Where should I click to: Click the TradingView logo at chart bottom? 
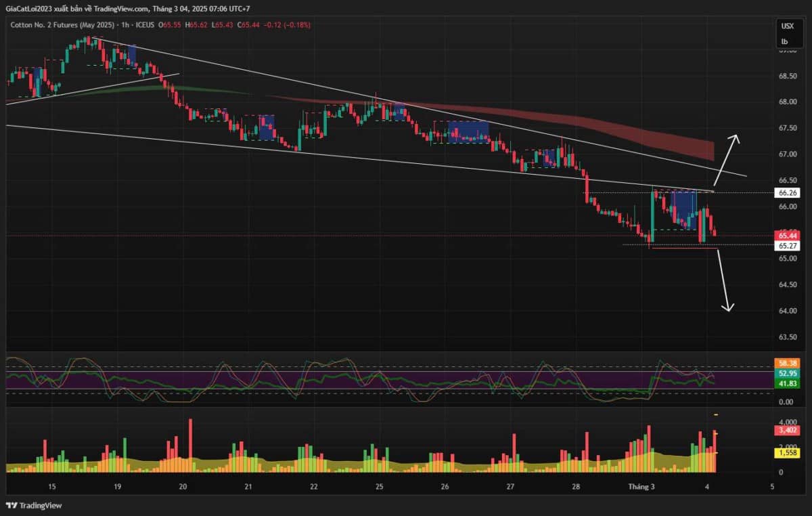32,505
